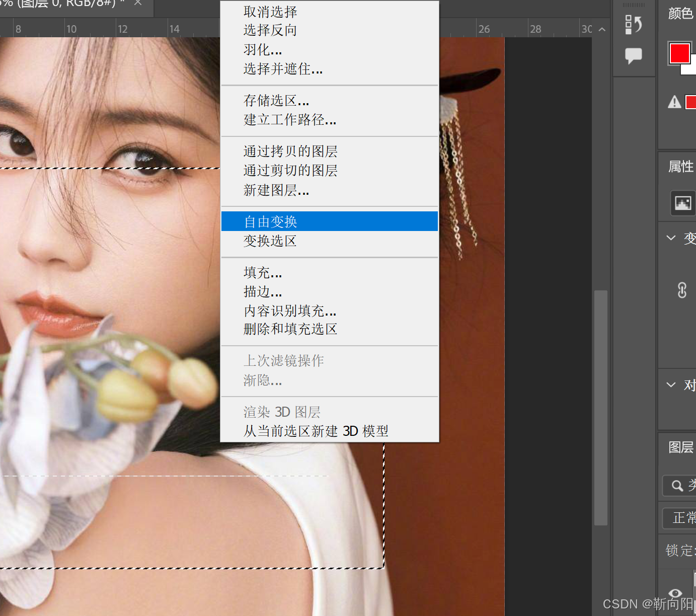The width and height of the screenshot is (696, 616).
Task: Click the vertical scrollbar thumb
Action: pos(600,408)
